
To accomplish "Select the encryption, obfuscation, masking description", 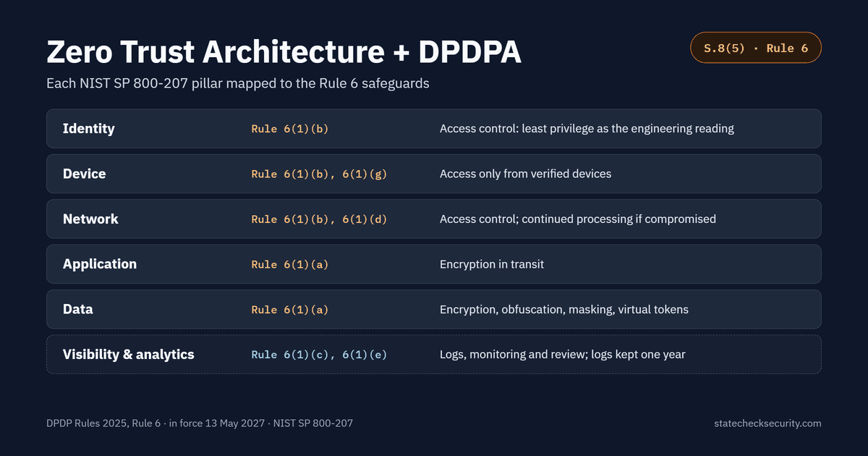I will 564,309.
